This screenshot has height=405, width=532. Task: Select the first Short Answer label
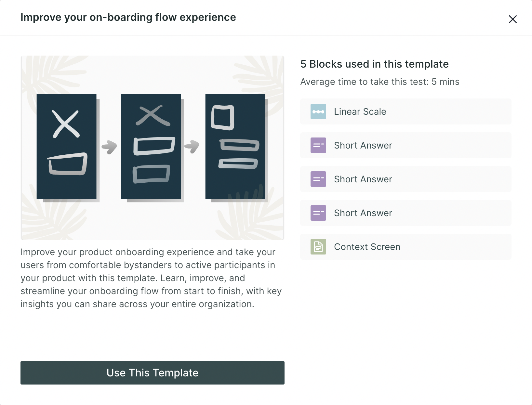point(363,145)
